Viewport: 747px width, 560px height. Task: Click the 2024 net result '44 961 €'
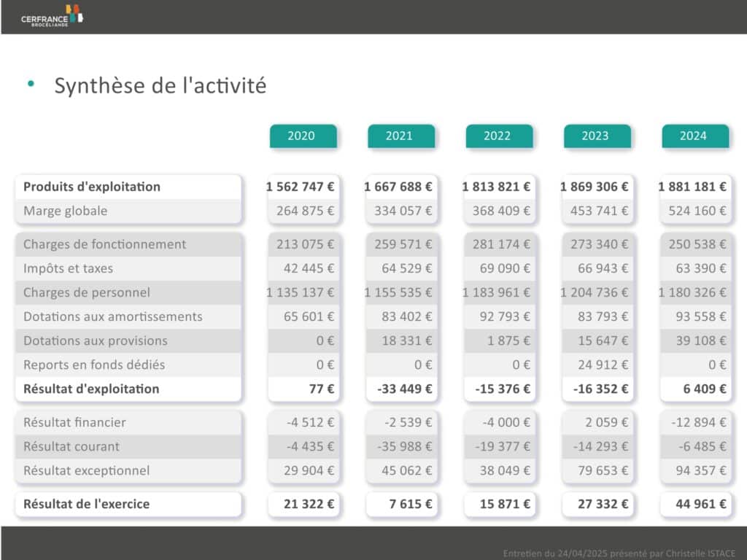coord(702,504)
